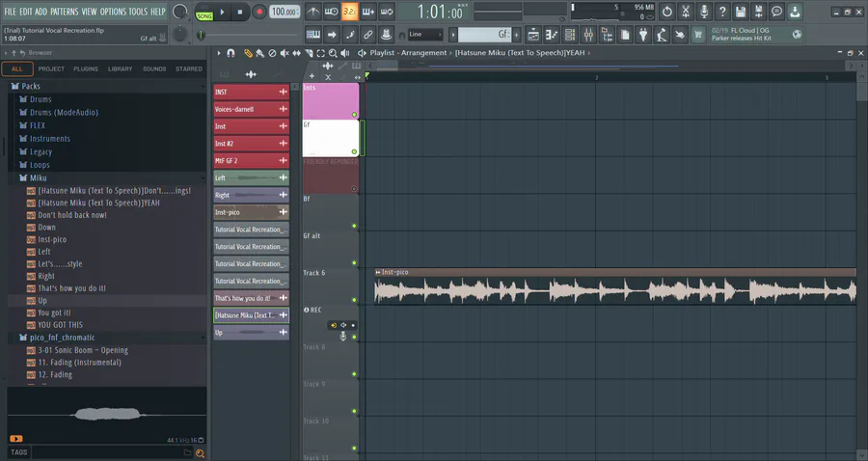Open the Inst-pico clip menu arrow

[378, 272]
